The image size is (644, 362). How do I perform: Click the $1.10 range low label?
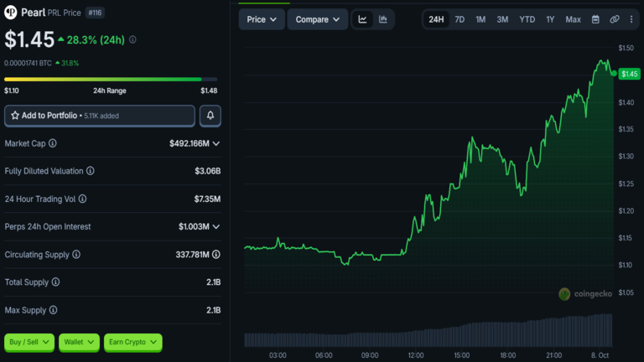click(x=12, y=90)
